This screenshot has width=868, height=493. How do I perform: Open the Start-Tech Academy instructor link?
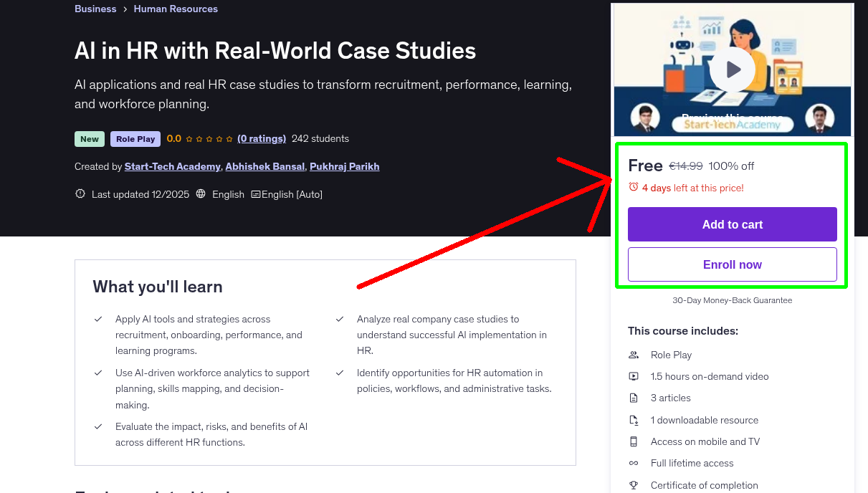(x=172, y=166)
